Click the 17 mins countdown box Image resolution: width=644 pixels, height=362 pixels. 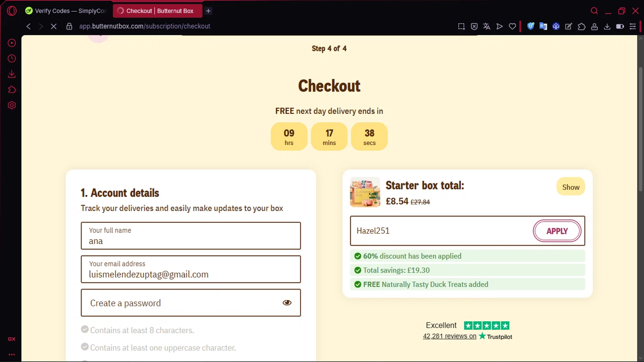pos(329,137)
